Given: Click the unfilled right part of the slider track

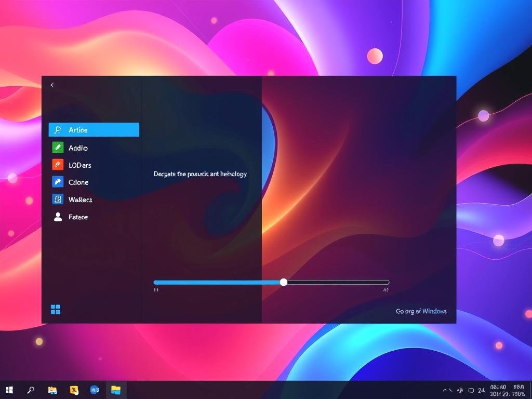Looking at the screenshot, I should [x=338, y=282].
